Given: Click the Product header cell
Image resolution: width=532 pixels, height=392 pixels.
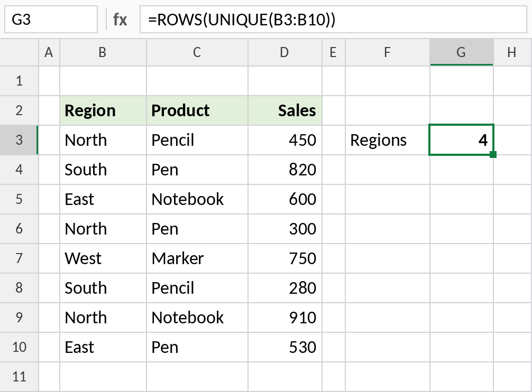Looking at the screenshot, I should (197, 110).
